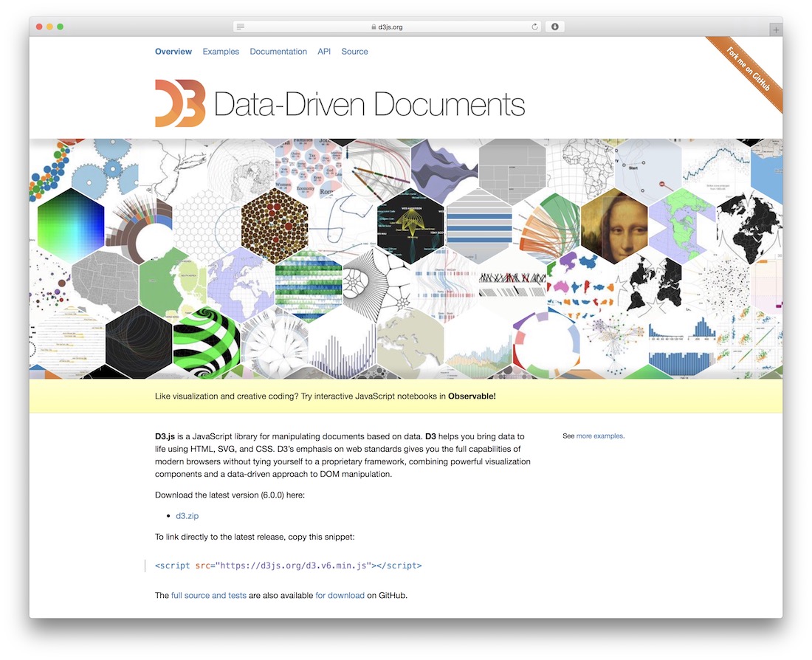Screen dimensions: 812x660
Task: Open the brown dotted circles hexagon example
Action: (x=275, y=227)
